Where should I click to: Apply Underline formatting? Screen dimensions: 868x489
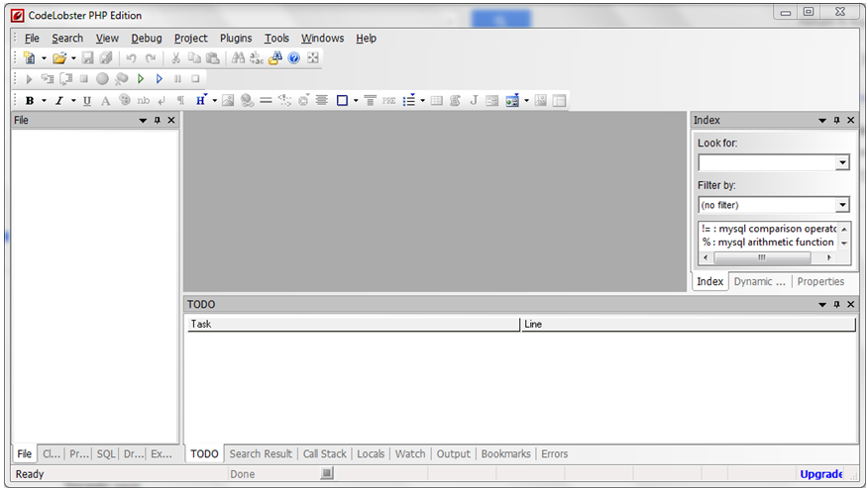pos(87,101)
